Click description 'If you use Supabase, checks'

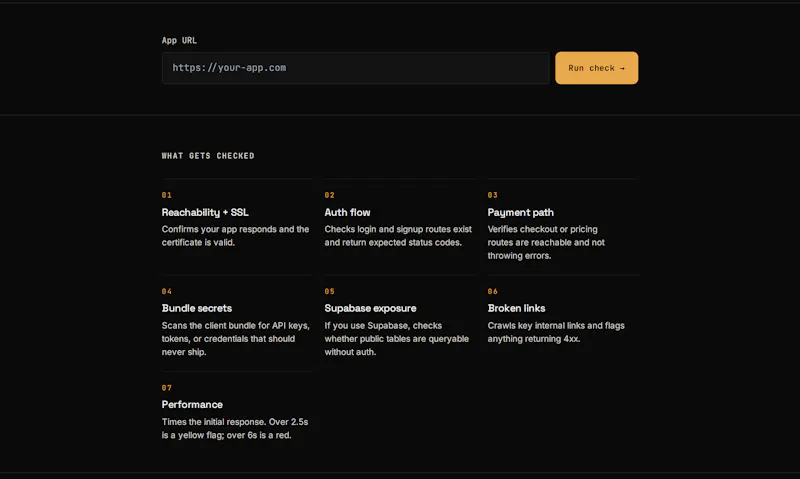pyautogui.click(x=396, y=339)
